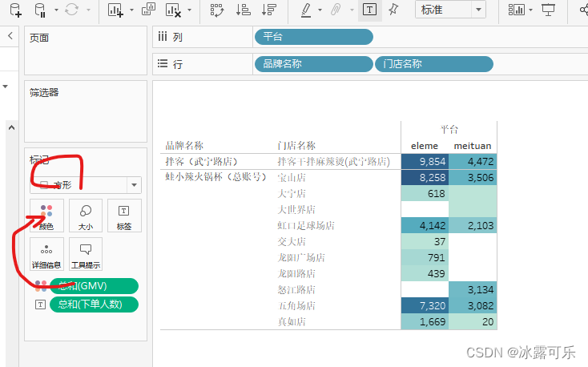
Task: Click the 列 columns shelf icon
Action: [x=163, y=36]
